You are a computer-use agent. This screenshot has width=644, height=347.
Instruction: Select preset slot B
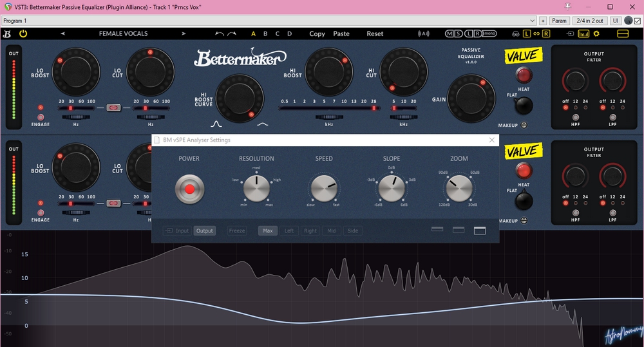(265, 33)
